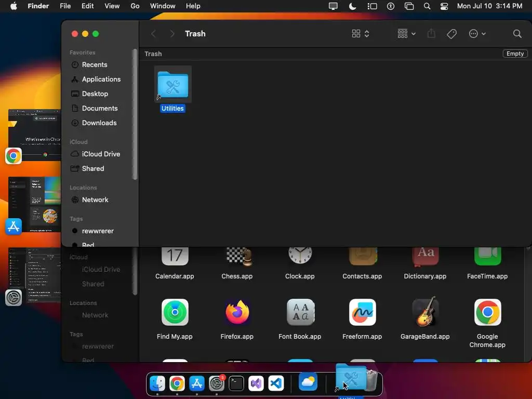
Task: Click iCloud Drive in the back window sidebar
Action: tap(101, 270)
